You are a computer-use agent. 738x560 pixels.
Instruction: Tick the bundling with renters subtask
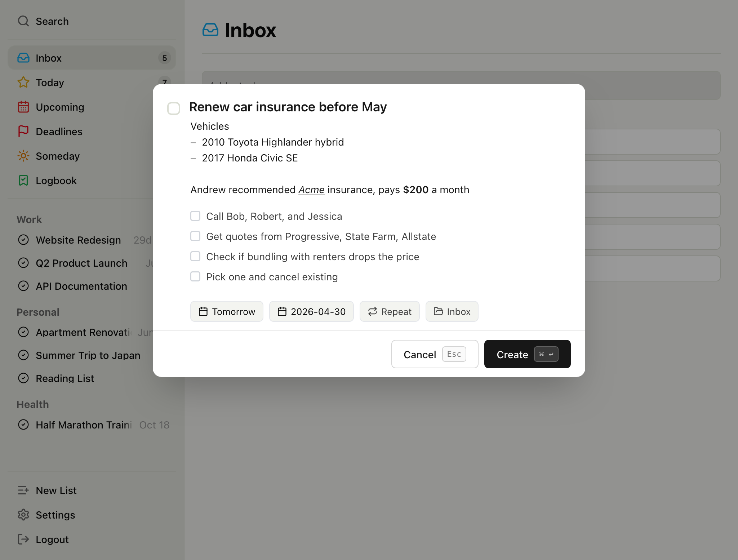click(x=195, y=257)
